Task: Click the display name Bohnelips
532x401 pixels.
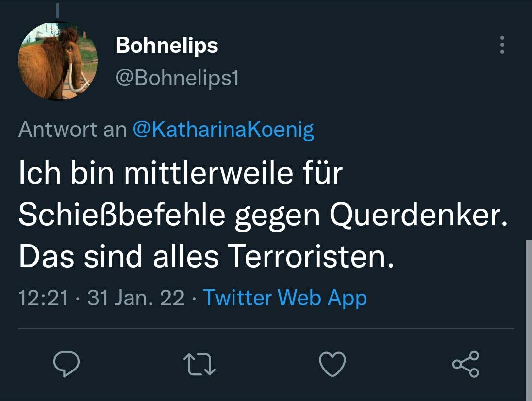Action: (x=166, y=46)
